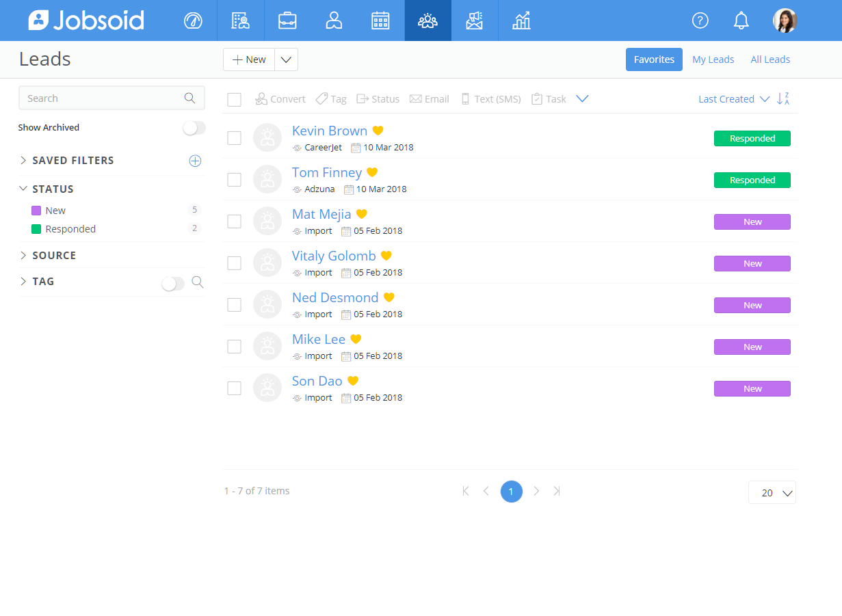
Task: Click the briefcase jobs icon
Action: (x=287, y=21)
